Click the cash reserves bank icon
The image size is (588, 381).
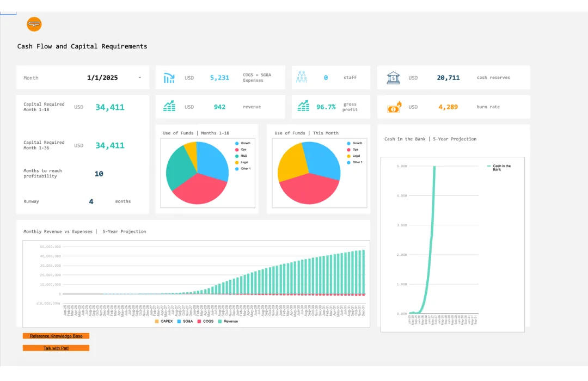point(394,78)
